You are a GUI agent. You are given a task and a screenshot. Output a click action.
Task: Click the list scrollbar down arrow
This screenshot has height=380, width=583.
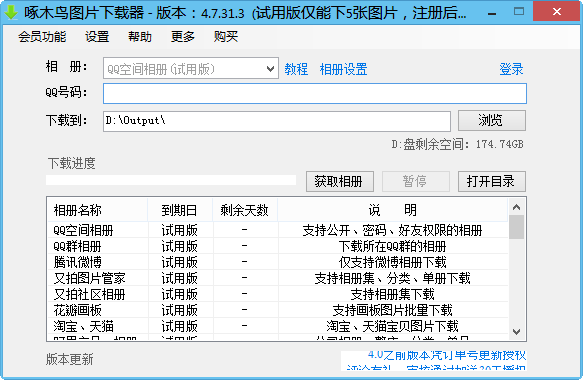516,332
